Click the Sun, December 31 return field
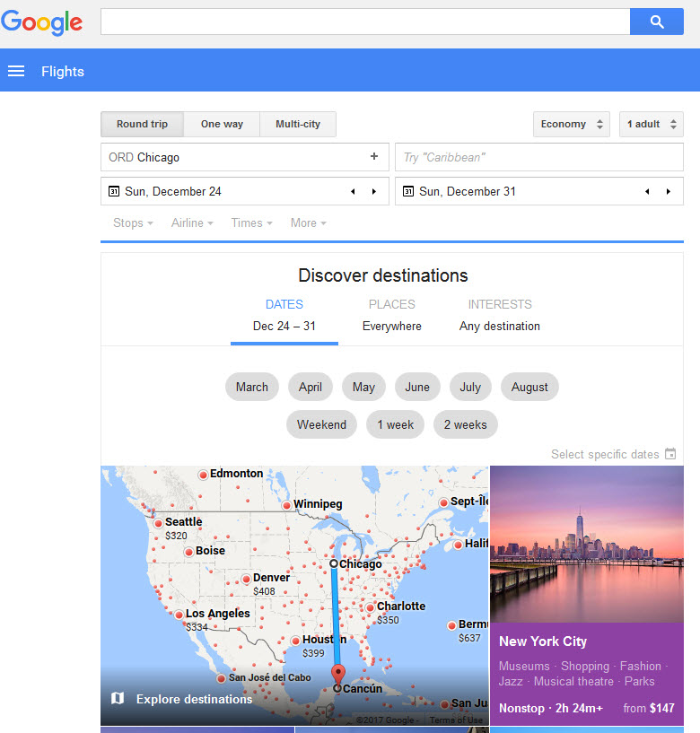 coord(539,191)
